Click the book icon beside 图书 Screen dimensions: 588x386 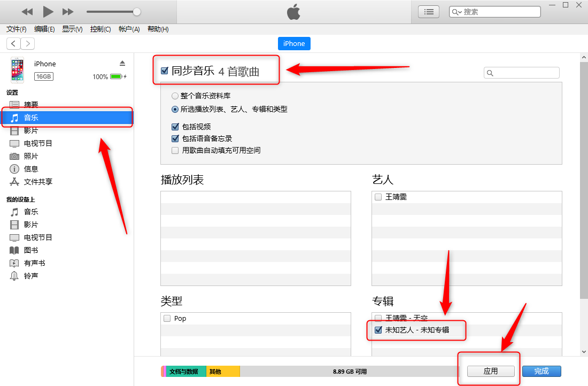(14, 250)
